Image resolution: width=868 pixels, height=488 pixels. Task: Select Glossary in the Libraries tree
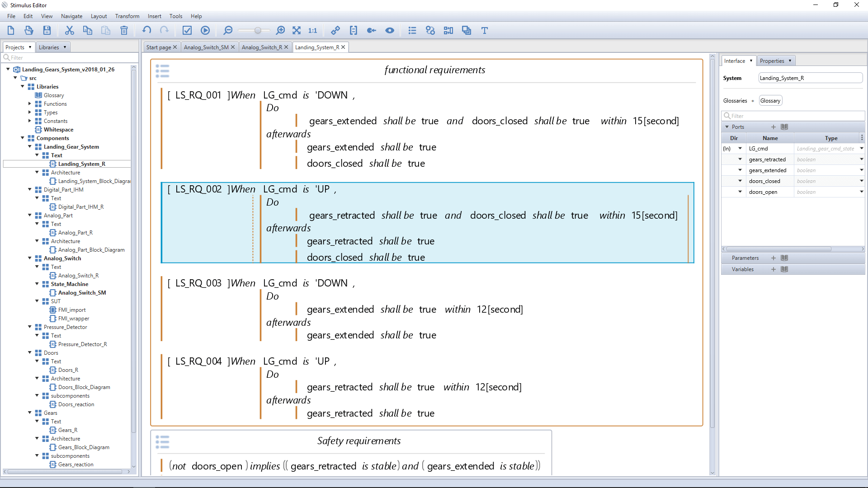tap(54, 95)
